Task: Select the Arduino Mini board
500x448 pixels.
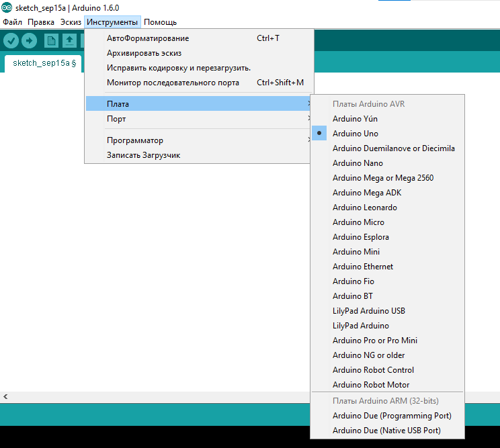Action: coord(388,252)
